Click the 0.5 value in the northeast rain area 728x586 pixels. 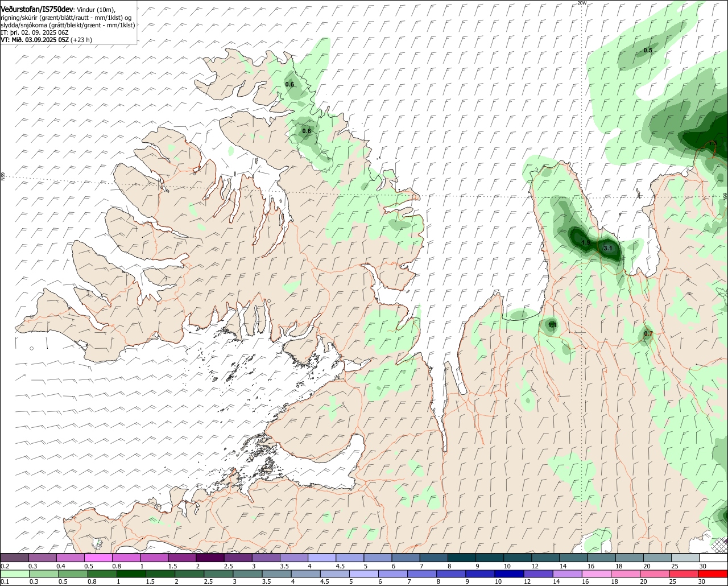coord(648,51)
